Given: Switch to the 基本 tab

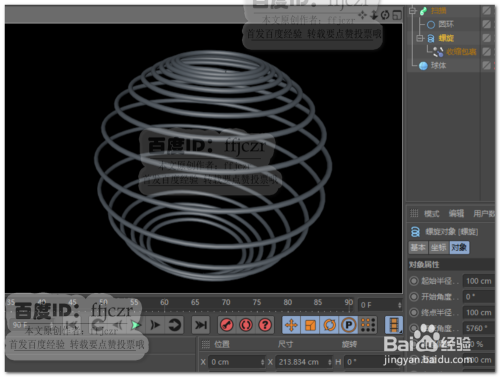Looking at the screenshot, I should tap(418, 248).
